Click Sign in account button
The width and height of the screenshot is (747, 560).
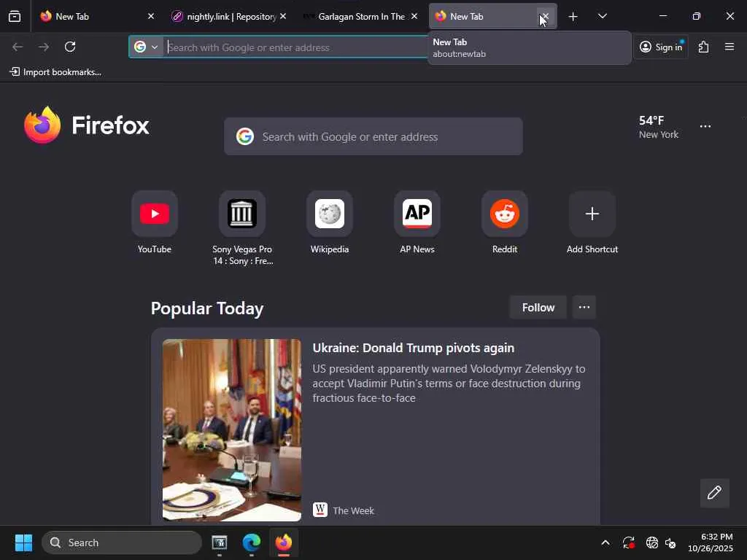point(661,47)
